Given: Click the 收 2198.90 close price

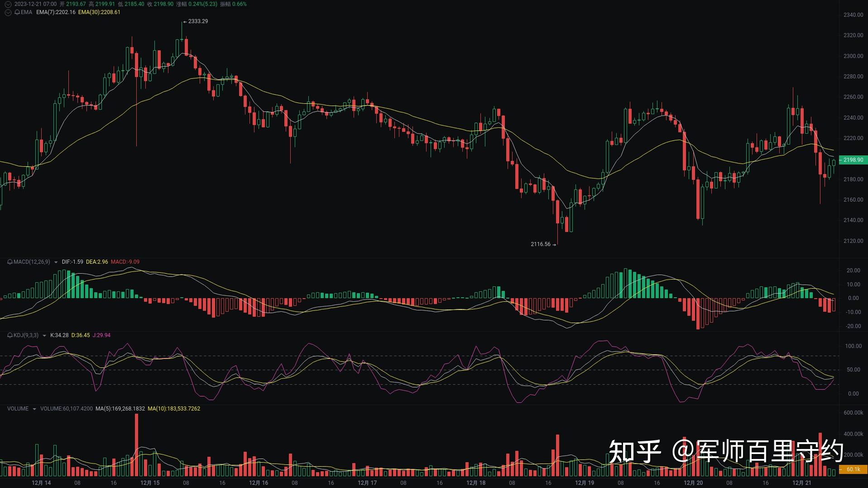Looking at the screenshot, I should click(x=160, y=4).
